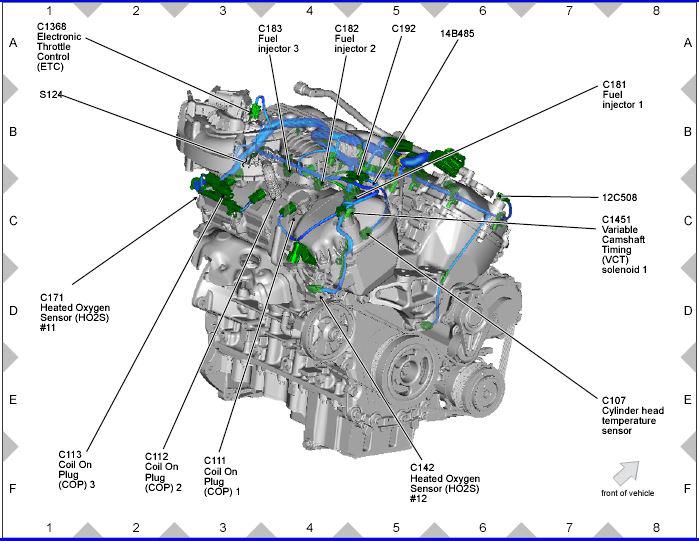Select the C171 Heated Oxygen Sensor #11 label
Screen dimensions: 699x541
click(x=75, y=312)
